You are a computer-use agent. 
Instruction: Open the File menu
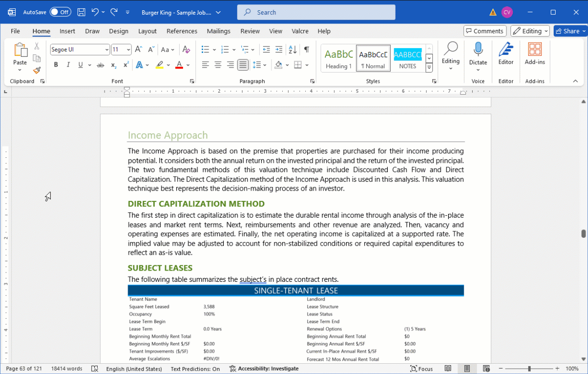point(15,31)
